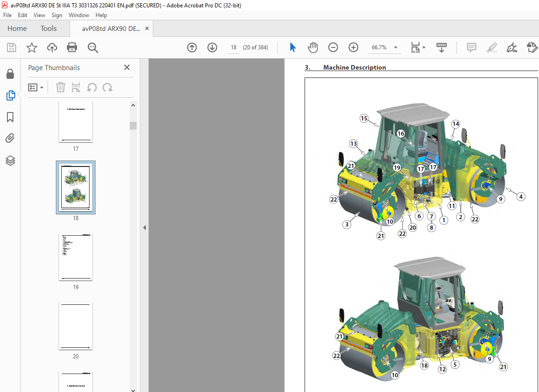539x392 pixels.
Task: Select page 17 thumbnail
Action: click(76, 121)
